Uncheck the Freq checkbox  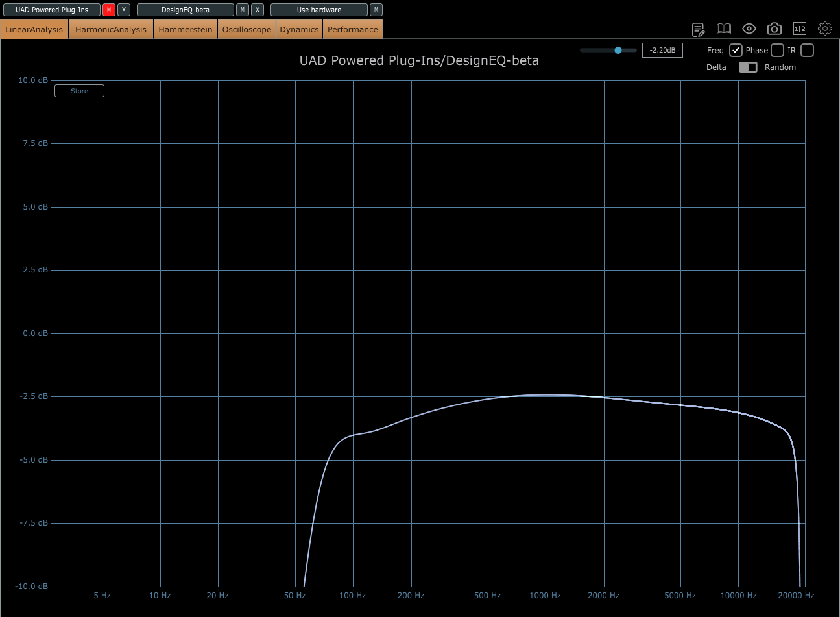736,51
